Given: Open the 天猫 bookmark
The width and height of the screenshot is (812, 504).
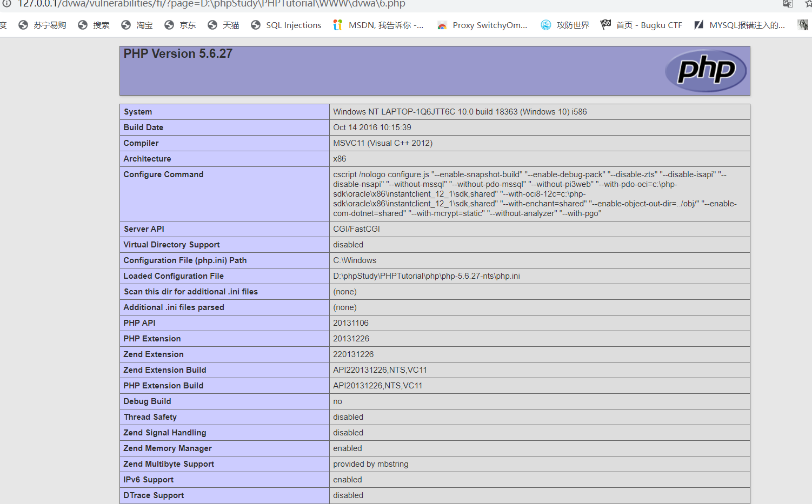Looking at the screenshot, I should click(x=223, y=25).
